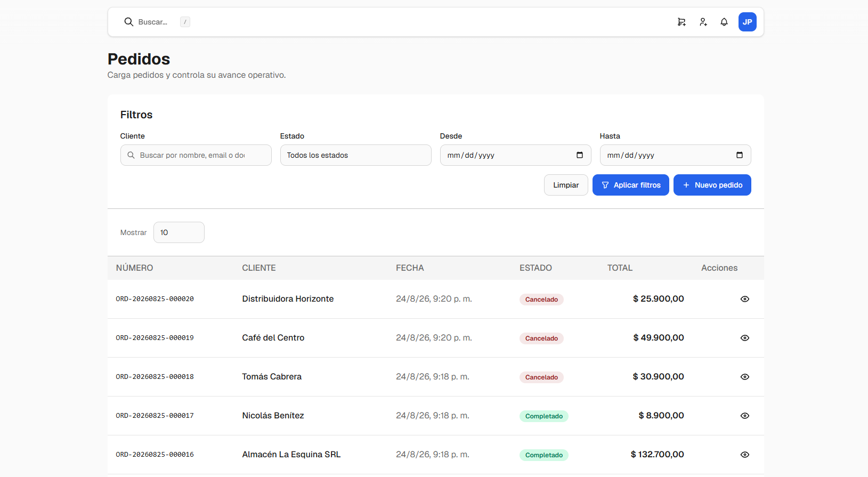Click client Nicolás Benítez

tap(273, 416)
